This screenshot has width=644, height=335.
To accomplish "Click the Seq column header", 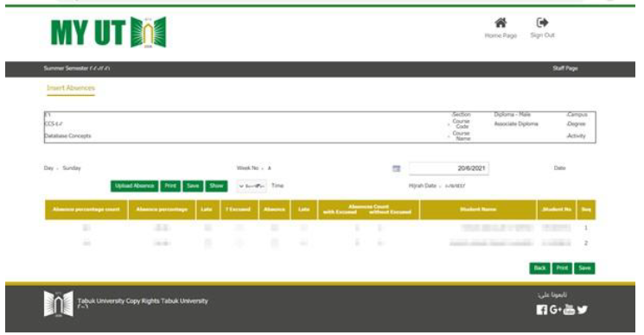I will (586, 210).
